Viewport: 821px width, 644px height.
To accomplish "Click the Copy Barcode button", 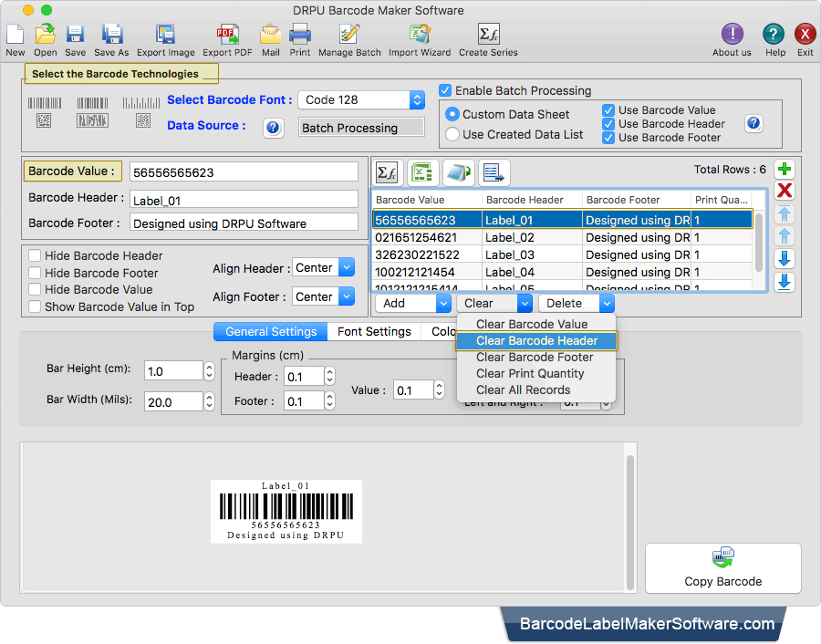I will (723, 568).
